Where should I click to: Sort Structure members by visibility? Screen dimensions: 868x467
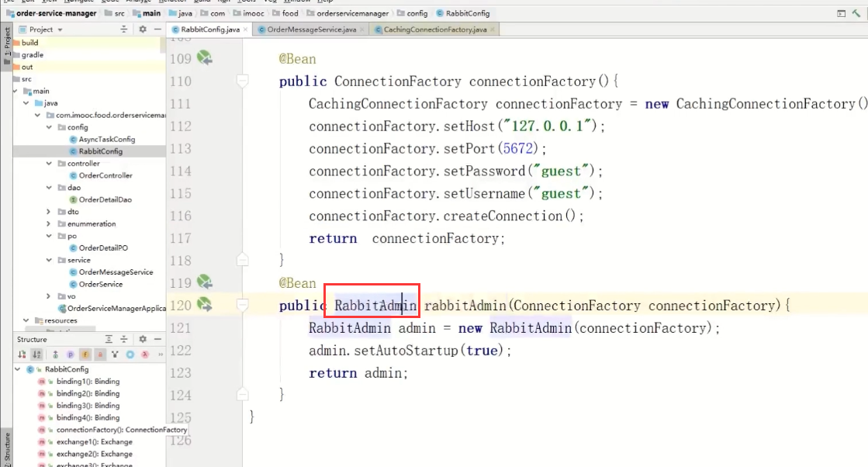(x=22, y=354)
